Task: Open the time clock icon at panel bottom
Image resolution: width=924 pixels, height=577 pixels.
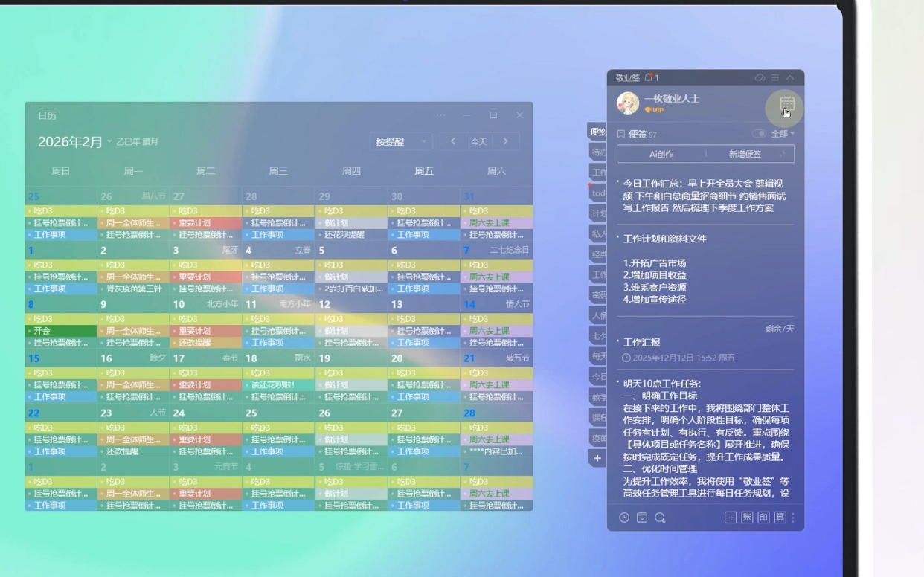Action: [x=624, y=518]
